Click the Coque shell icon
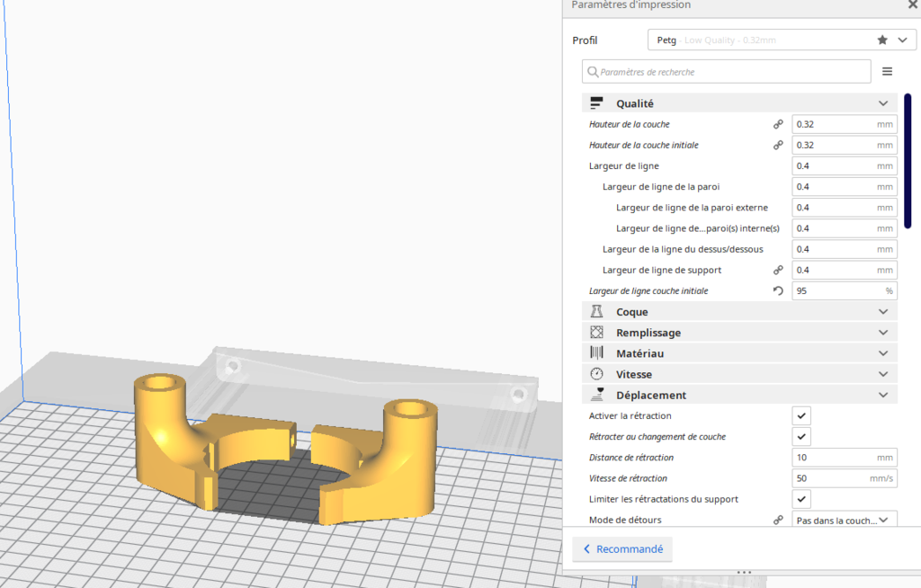The image size is (921, 588). click(595, 311)
